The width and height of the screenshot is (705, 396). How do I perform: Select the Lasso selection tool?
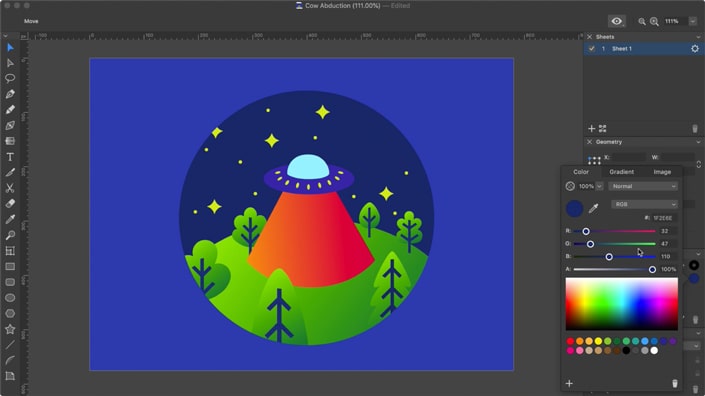click(x=10, y=78)
